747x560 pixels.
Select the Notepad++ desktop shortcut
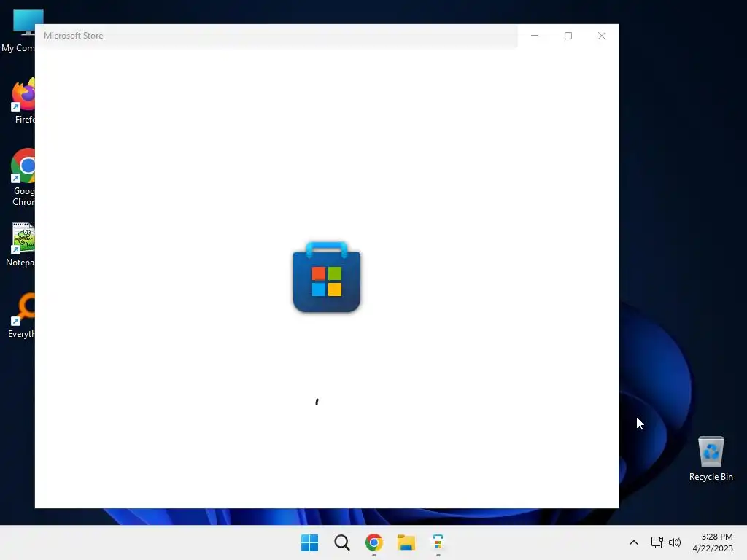[21, 244]
